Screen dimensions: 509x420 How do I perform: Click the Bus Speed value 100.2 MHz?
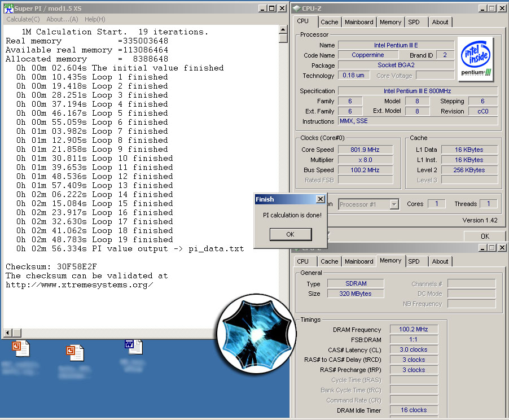click(365, 170)
